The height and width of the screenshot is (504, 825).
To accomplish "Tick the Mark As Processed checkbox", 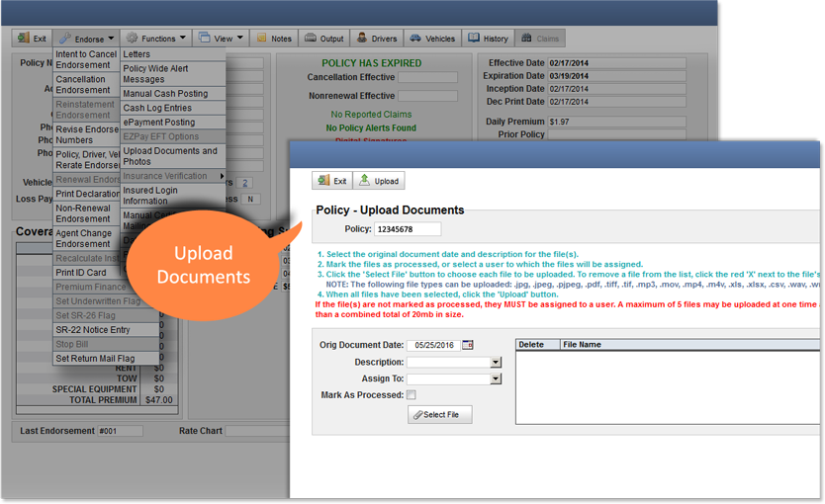I will [x=412, y=394].
